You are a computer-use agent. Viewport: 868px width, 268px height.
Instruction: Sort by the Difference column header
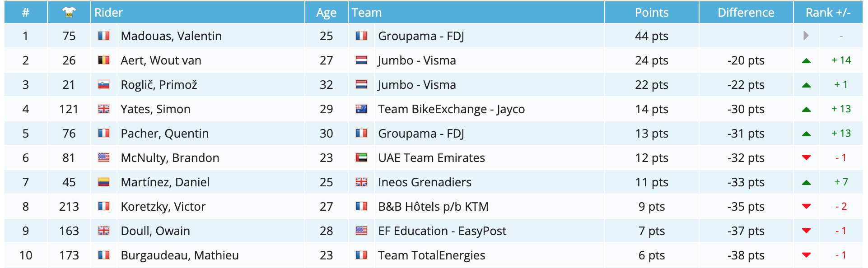tap(746, 13)
